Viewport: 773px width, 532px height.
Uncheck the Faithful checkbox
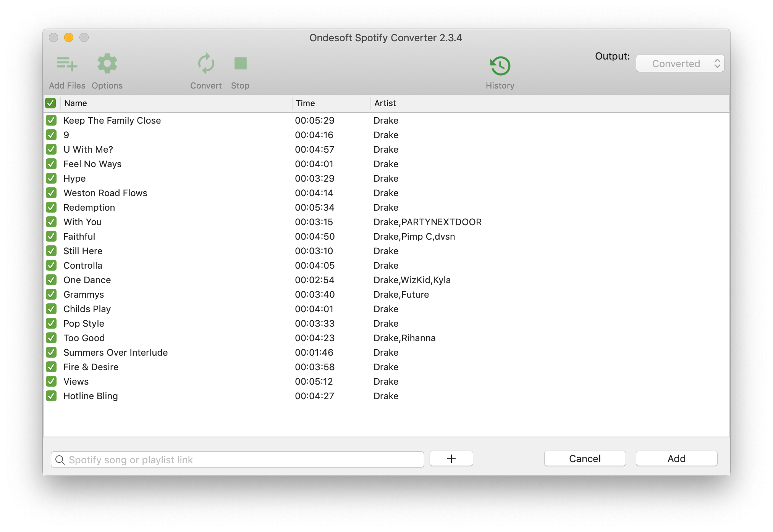[x=51, y=237]
